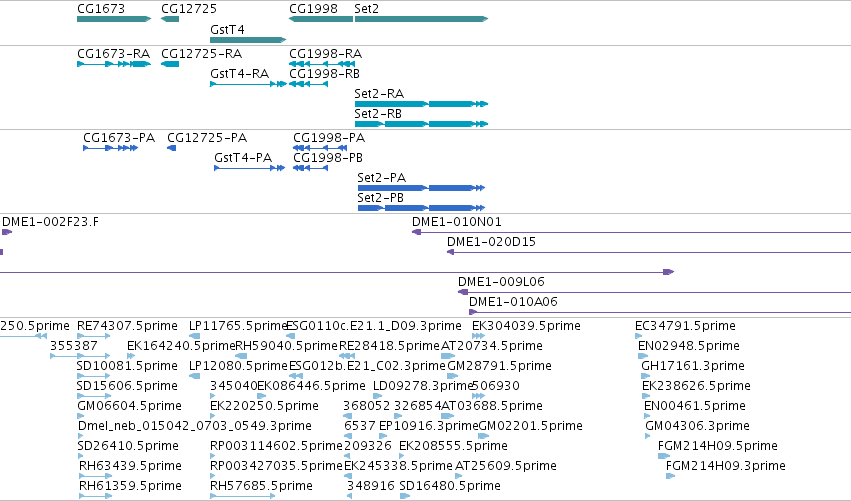Image resolution: width=851 pixels, height=501 pixels.
Task: Click the Set2-RA transcript bar
Action: (422, 104)
